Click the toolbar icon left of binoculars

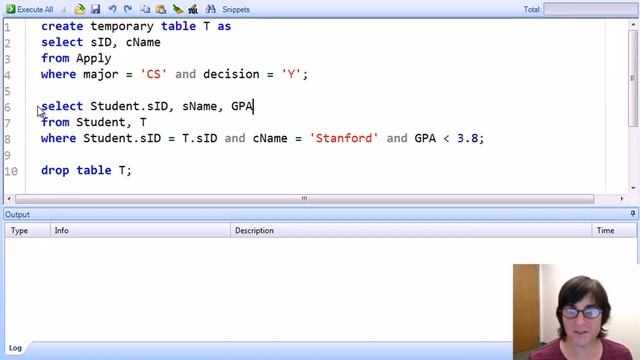pos(193,9)
